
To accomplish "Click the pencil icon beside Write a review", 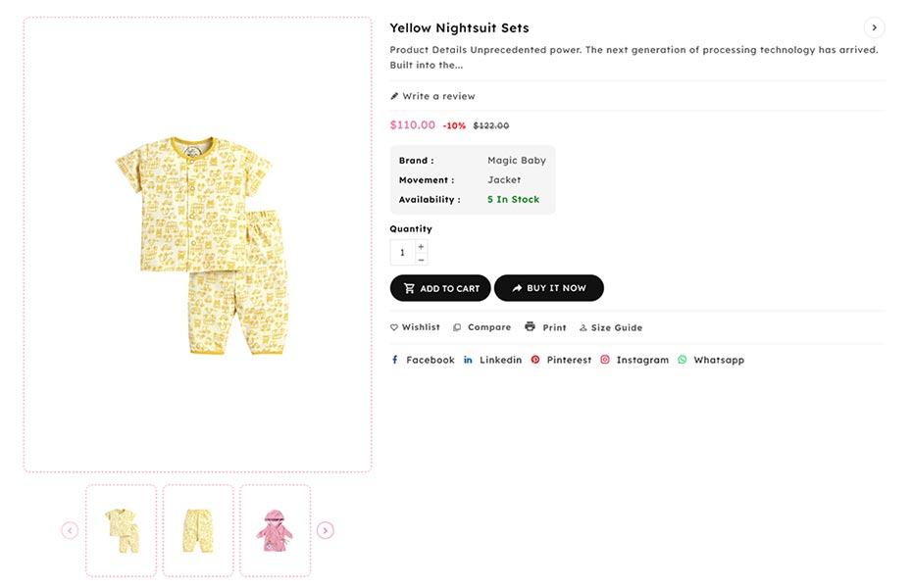I will 394,96.
